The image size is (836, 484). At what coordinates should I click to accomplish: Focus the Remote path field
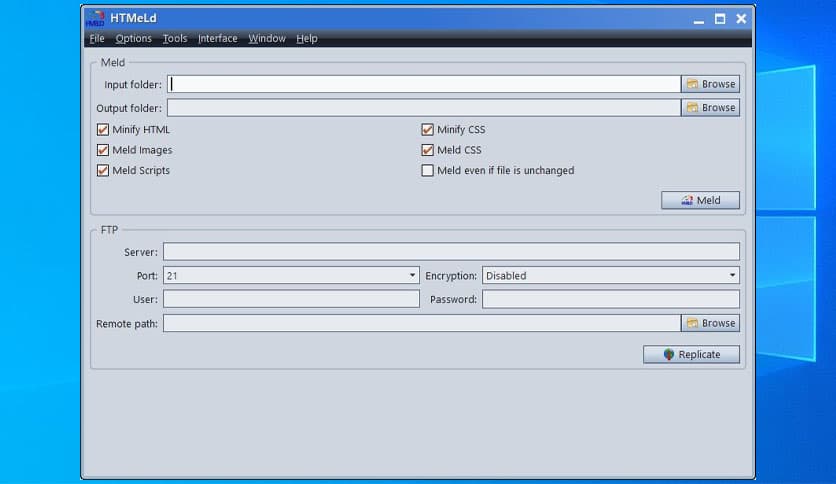click(422, 323)
